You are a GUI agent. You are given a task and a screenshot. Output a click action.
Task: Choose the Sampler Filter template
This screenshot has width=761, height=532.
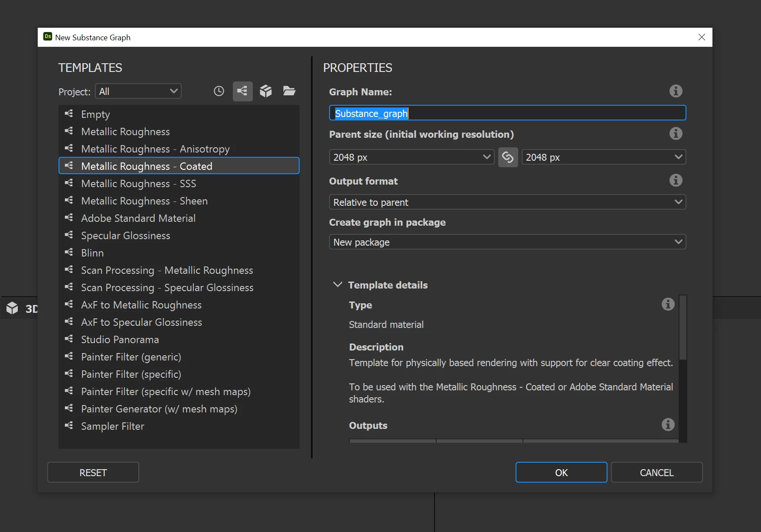(x=179, y=426)
